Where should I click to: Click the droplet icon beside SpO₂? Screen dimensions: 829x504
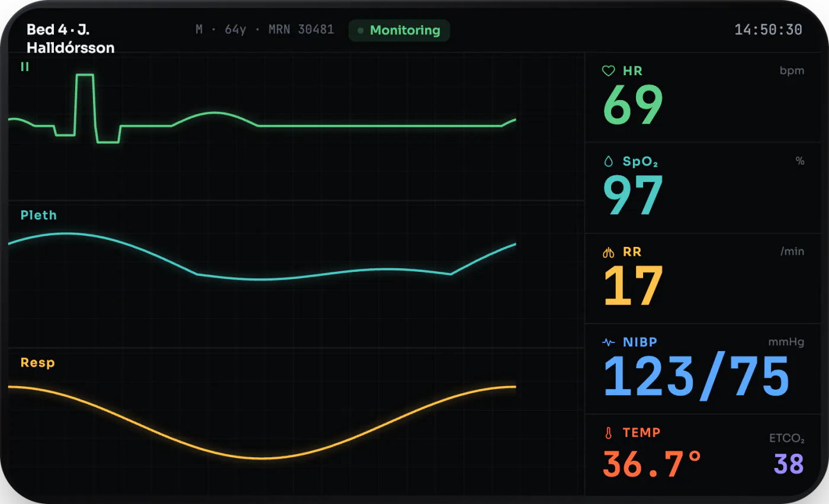[x=609, y=161]
